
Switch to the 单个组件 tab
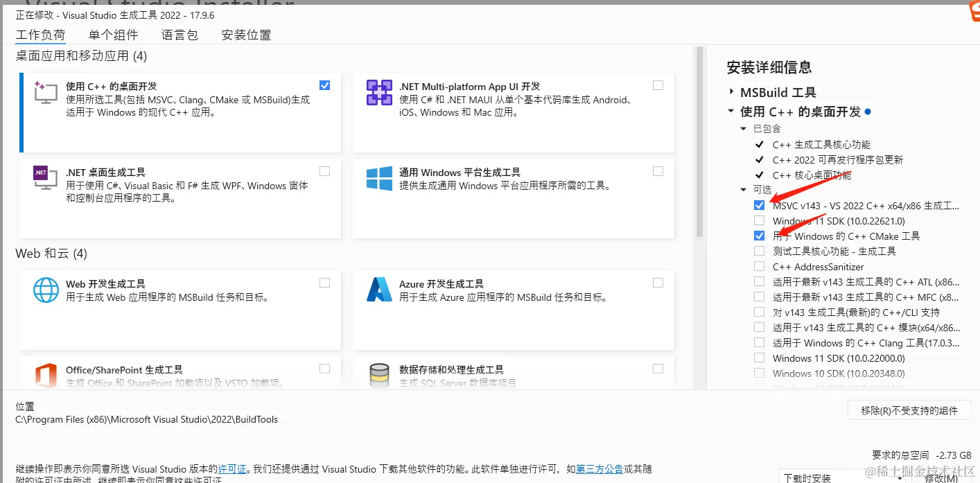pyautogui.click(x=114, y=35)
